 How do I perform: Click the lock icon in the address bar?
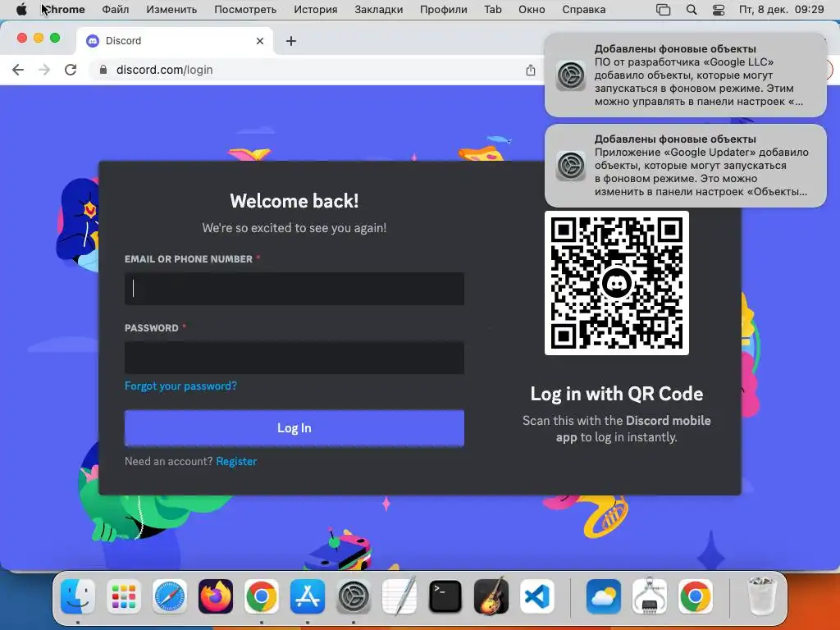tap(103, 70)
